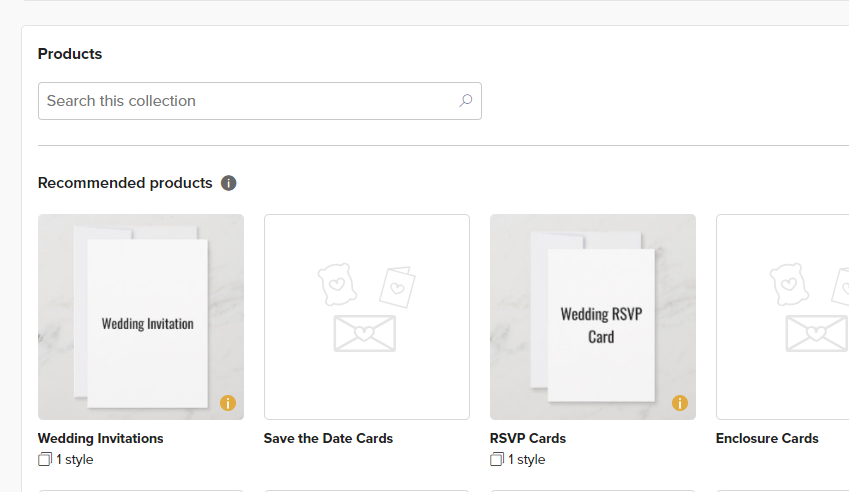Open the Wedding Invitations title link
This screenshot has width=849, height=492.
pos(101,438)
